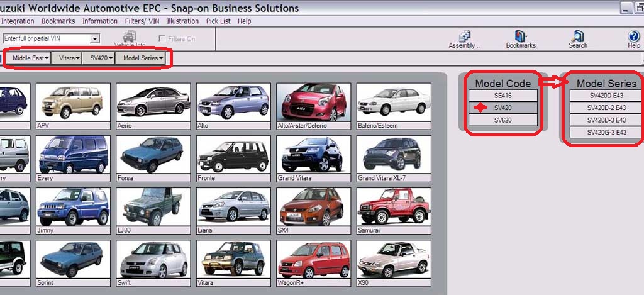Open the Vitara model dropdown

coord(69,58)
